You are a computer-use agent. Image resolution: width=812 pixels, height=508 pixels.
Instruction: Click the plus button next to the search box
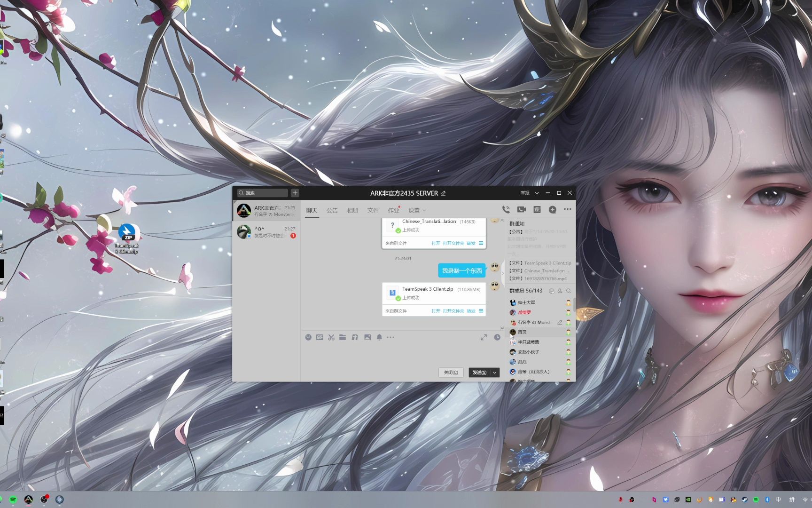(x=295, y=193)
